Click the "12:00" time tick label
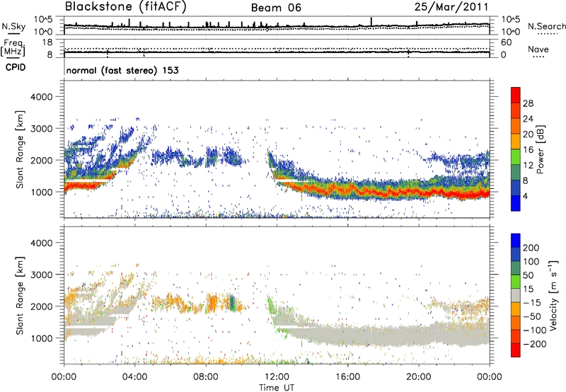This screenshot has width=566, height=392. pos(277,377)
